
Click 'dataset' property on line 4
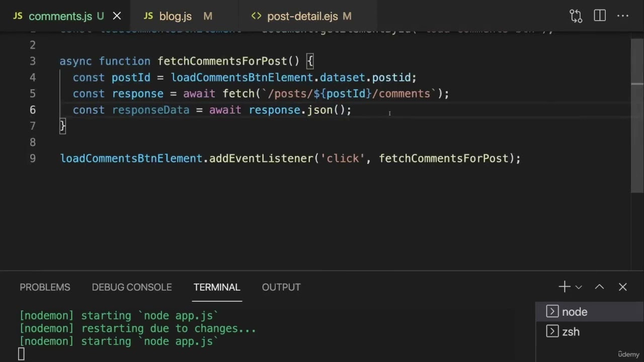click(x=342, y=77)
